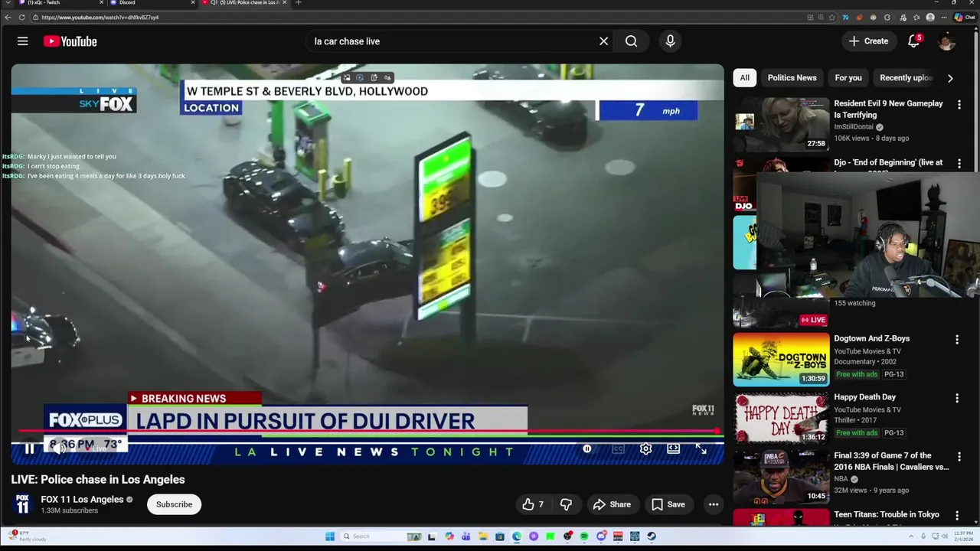Viewport: 980px width, 551px height.
Task: Select the All filter chip
Action: click(744, 77)
